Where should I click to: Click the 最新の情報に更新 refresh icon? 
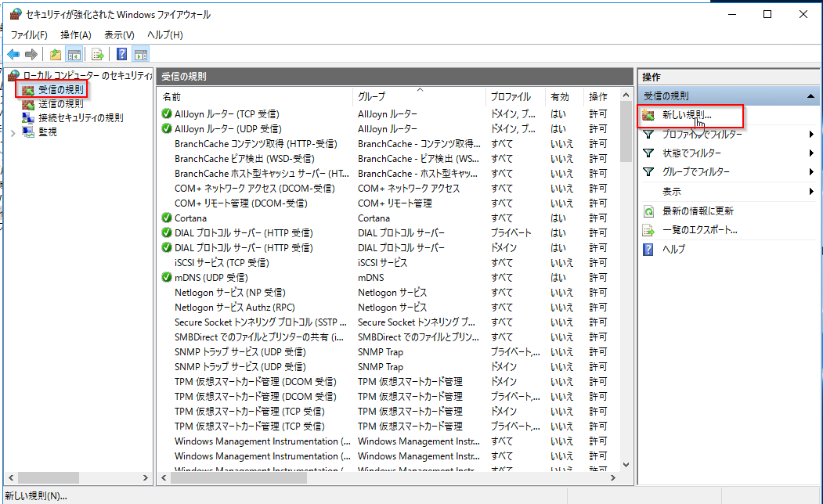648,211
